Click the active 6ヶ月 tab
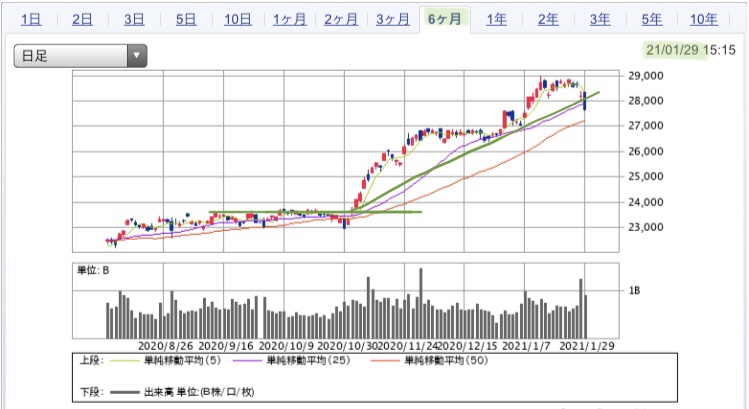 445,20
